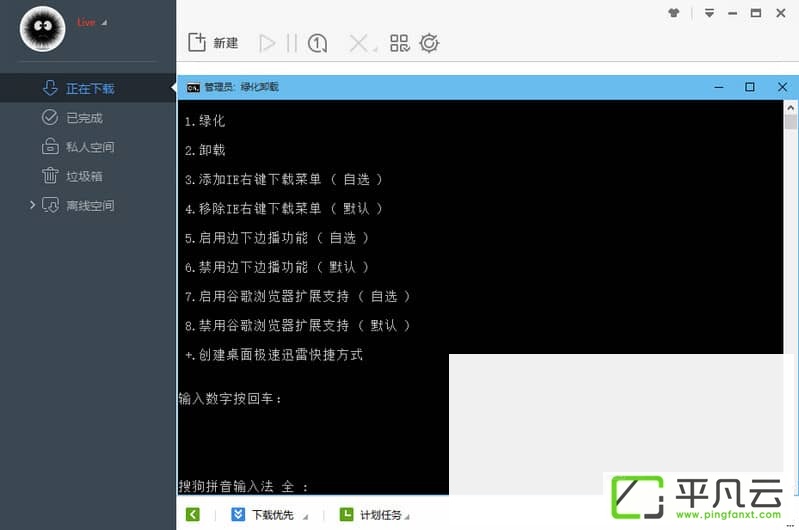Click the line +.创建桌面极速迅雷快捷方式

274,355
